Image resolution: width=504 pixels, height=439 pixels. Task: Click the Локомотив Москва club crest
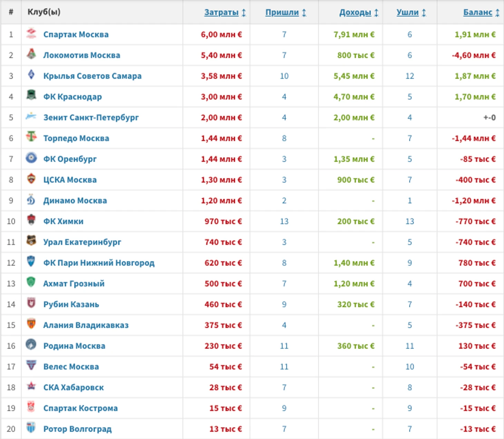[x=31, y=54]
